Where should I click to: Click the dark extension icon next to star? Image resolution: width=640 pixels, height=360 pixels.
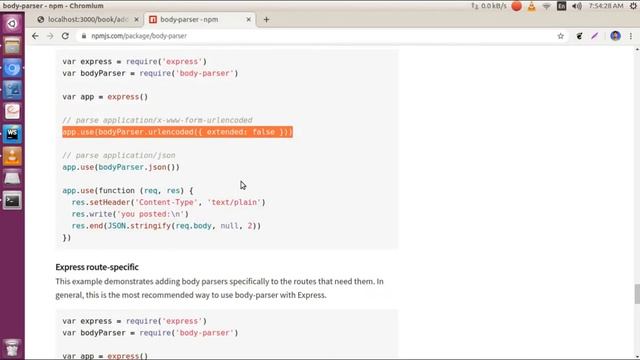[x=579, y=36]
